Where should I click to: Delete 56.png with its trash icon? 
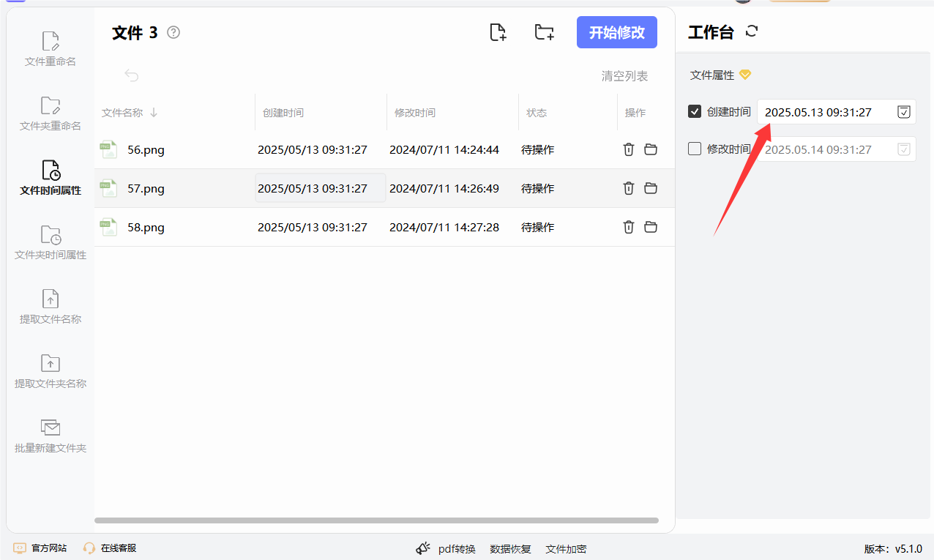point(628,149)
